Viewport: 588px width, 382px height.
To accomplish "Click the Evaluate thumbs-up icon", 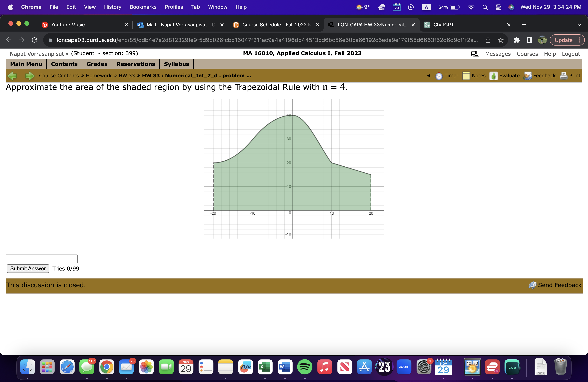I will (493, 76).
